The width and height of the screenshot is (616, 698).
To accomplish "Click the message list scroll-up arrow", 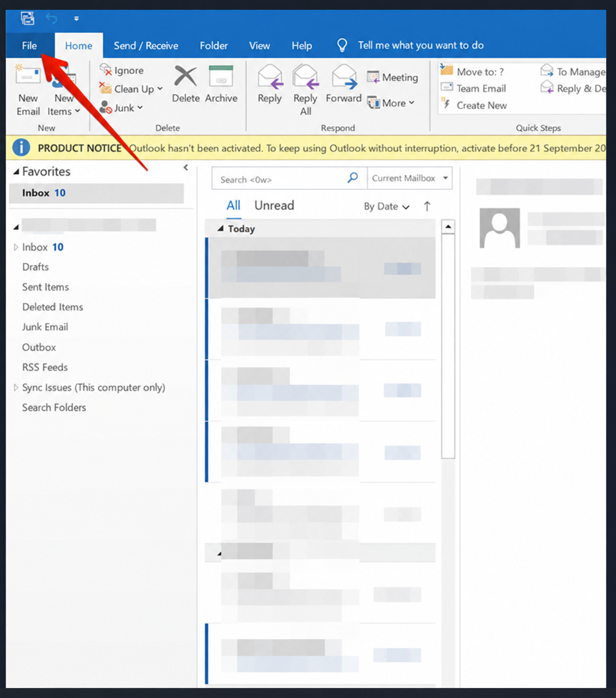I will point(448,226).
